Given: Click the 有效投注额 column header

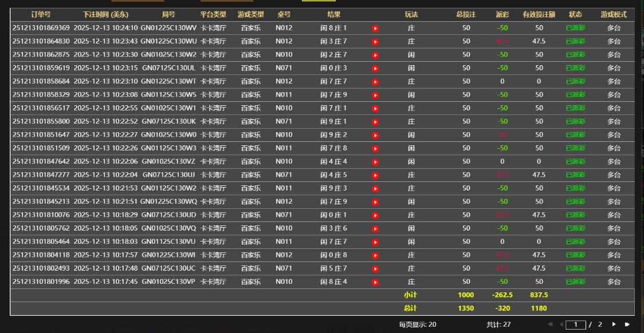Looking at the screenshot, I should [x=539, y=15].
